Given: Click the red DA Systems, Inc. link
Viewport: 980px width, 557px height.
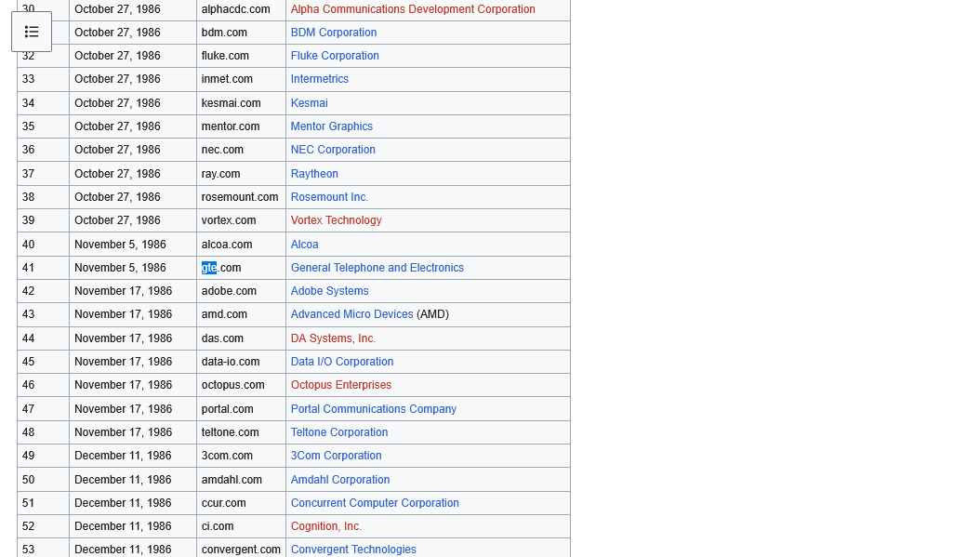Looking at the screenshot, I should (333, 338).
